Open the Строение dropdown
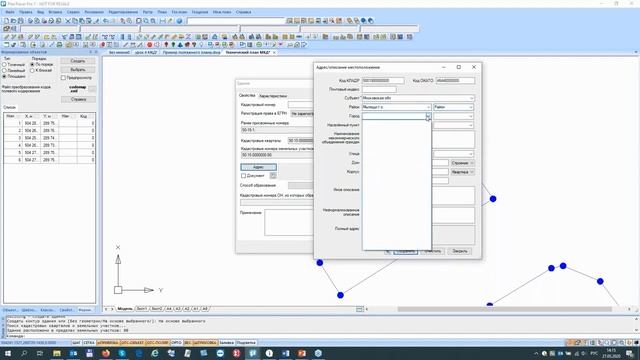 462,163
